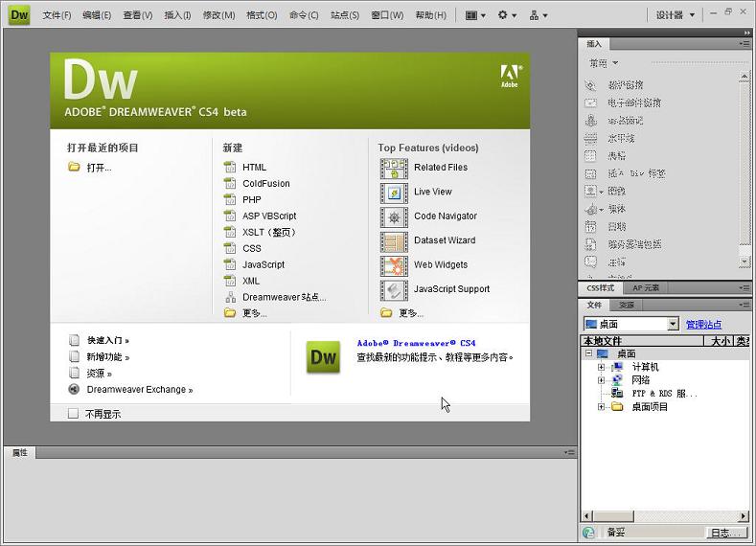The height and width of the screenshot is (546, 756).
Task: Expand the 网络 tree node
Action: [x=601, y=380]
